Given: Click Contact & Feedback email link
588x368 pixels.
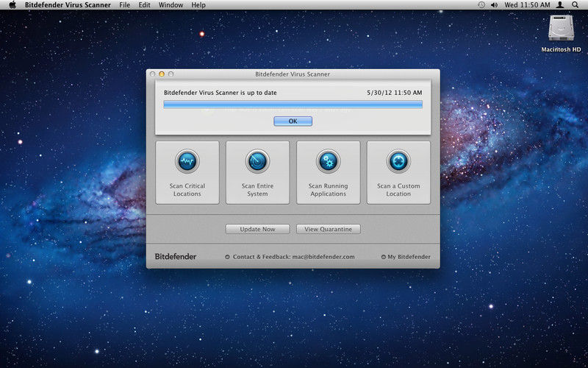Looking at the screenshot, I should click(x=293, y=257).
